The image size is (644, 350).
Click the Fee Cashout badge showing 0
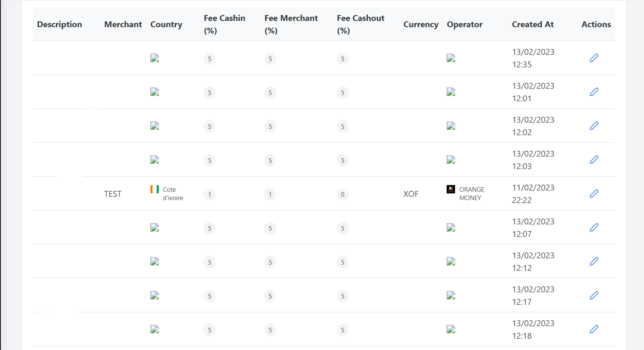click(342, 194)
